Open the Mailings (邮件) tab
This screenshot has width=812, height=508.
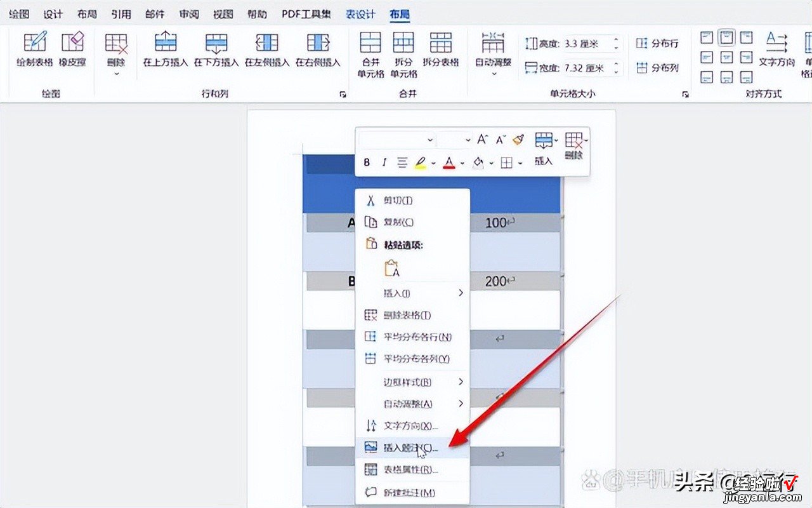click(x=155, y=14)
